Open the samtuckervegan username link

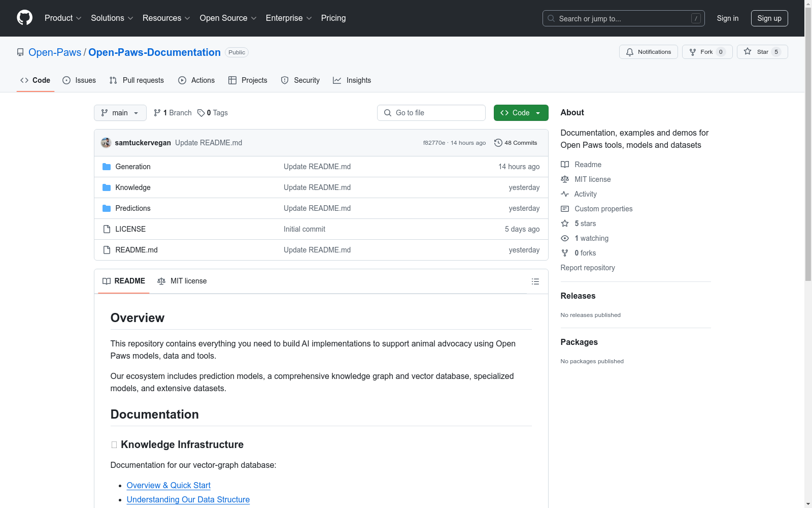pyautogui.click(x=143, y=143)
